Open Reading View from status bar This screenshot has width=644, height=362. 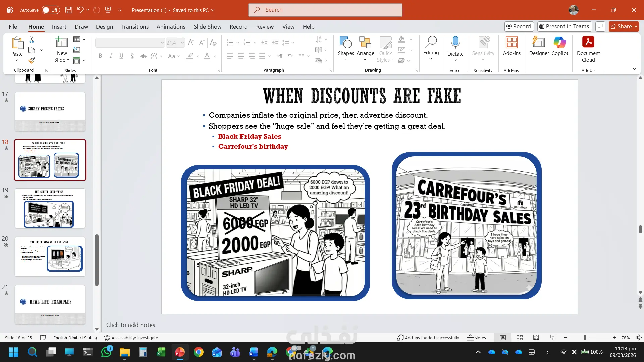pyautogui.click(x=536, y=338)
